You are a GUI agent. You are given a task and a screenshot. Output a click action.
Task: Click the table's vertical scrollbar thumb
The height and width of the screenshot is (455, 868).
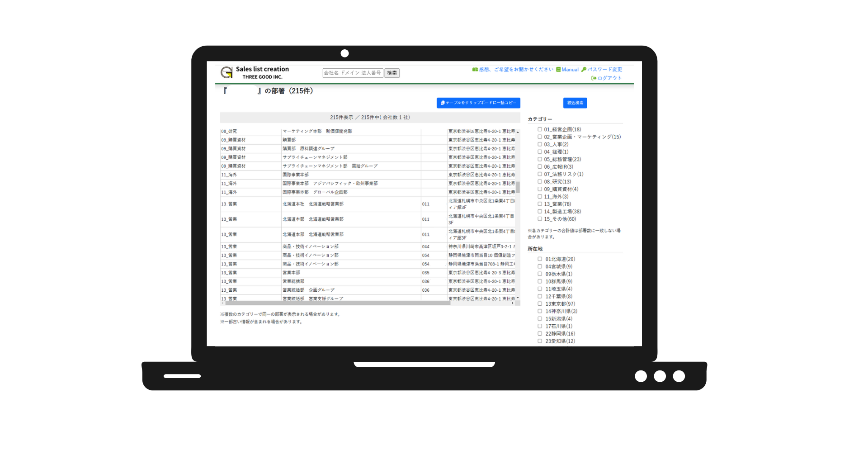(518, 187)
